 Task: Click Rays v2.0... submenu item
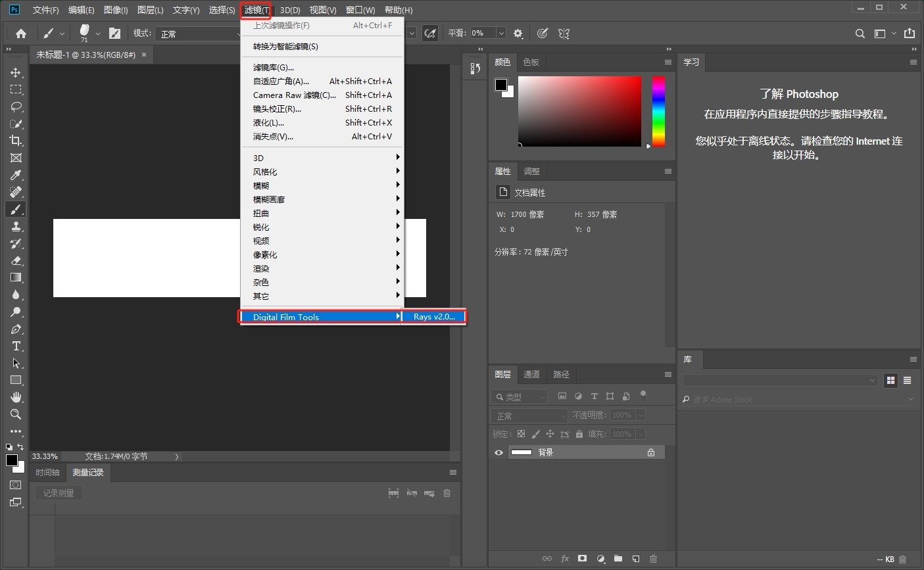434,317
